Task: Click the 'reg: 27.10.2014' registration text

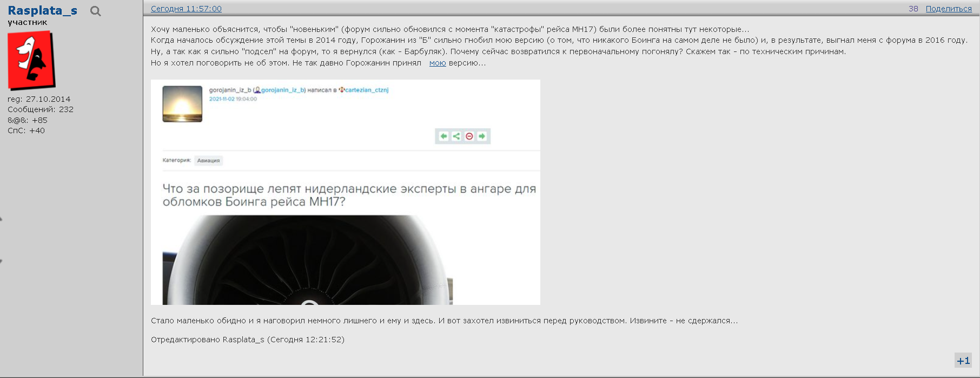Action: click(x=39, y=99)
